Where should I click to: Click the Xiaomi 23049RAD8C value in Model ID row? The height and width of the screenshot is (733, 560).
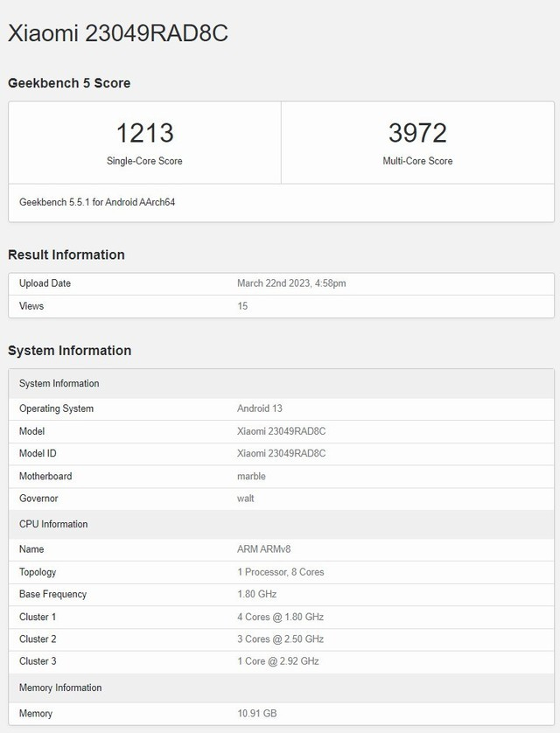click(x=282, y=453)
